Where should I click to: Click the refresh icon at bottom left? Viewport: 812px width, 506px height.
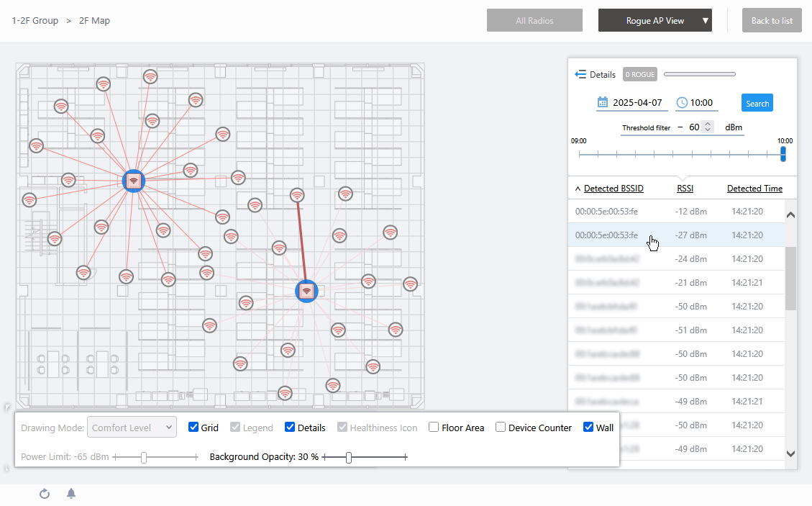[x=45, y=494]
